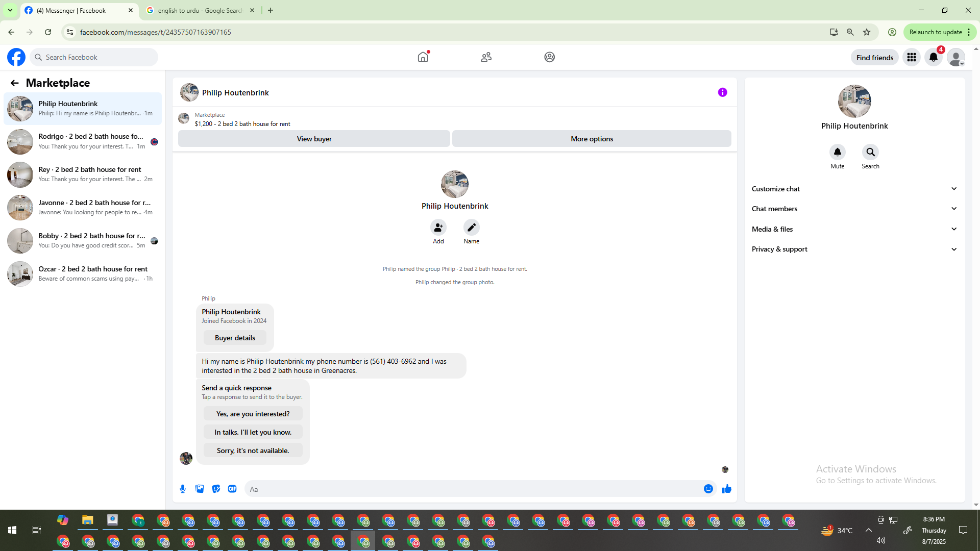Send a thumbs-up like
The height and width of the screenshot is (551, 980).
(x=727, y=489)
